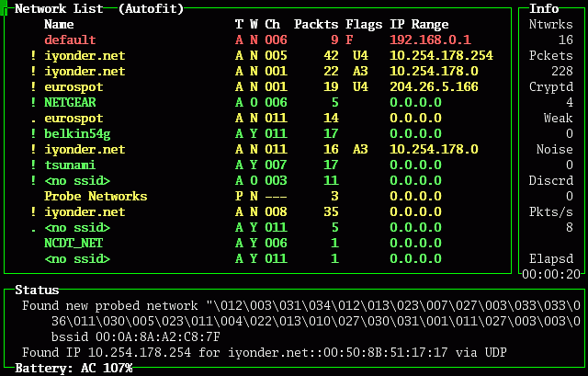The height and width of the screenshot is (376, 588).
Task: Click the 'Elapsd' label
Action: click(551, 259)
